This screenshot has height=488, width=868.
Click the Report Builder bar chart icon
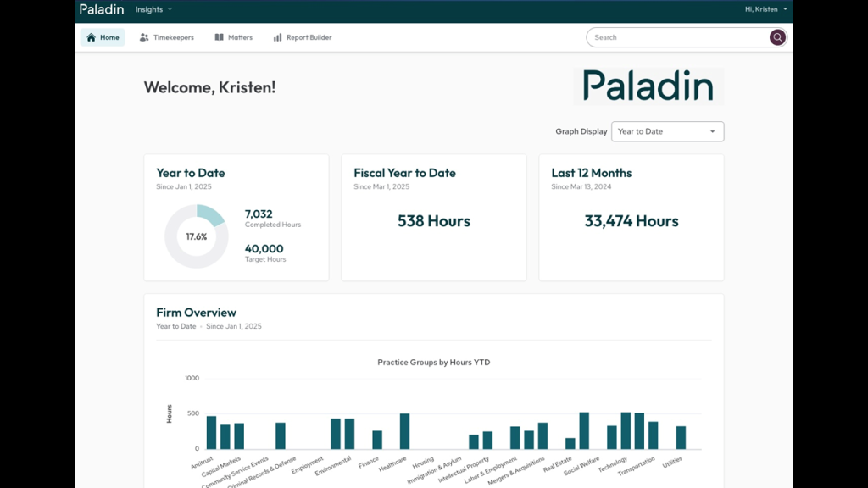277,37
